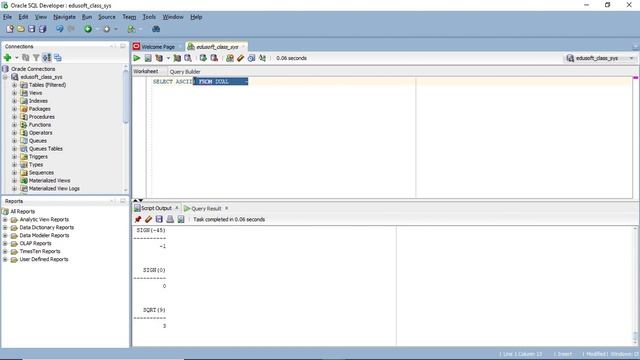Close the Query Result tab

(227, 208)
